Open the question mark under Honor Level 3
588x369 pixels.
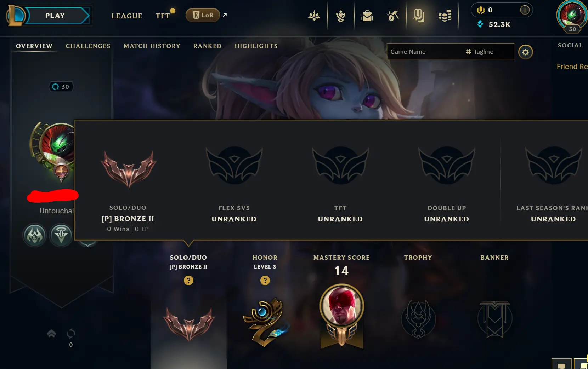coord(265,281)
